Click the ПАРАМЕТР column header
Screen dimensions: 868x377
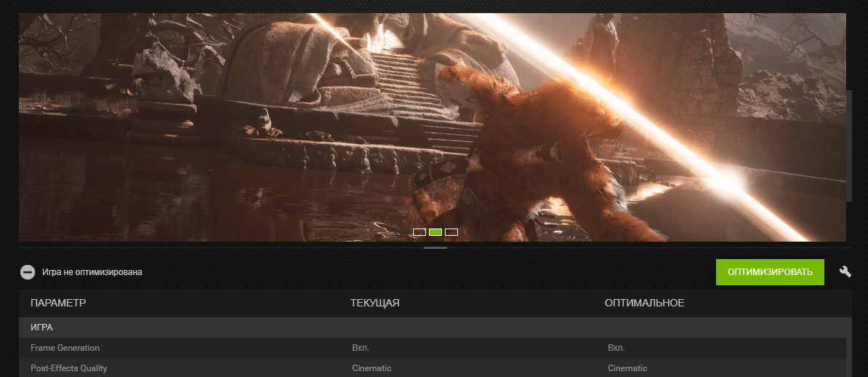(x=58, y=303)
